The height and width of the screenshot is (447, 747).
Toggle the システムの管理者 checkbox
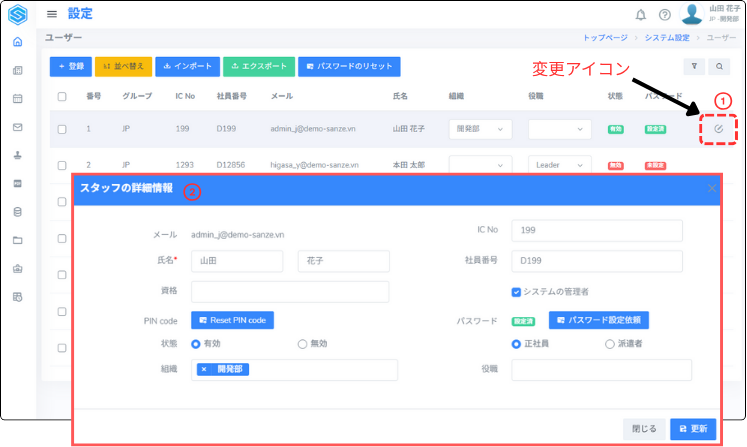click(516, 292)
